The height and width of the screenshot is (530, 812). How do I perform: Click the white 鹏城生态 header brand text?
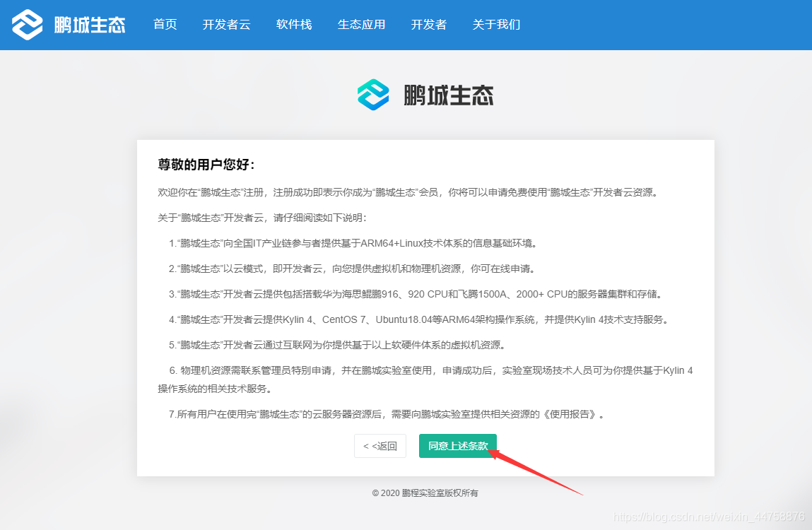pos(90,25)
